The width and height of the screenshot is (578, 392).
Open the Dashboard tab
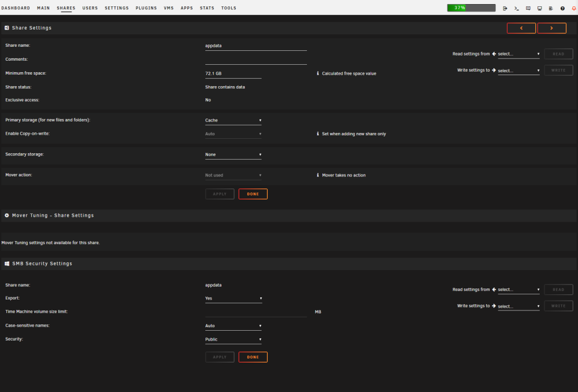tap(16, 8)
